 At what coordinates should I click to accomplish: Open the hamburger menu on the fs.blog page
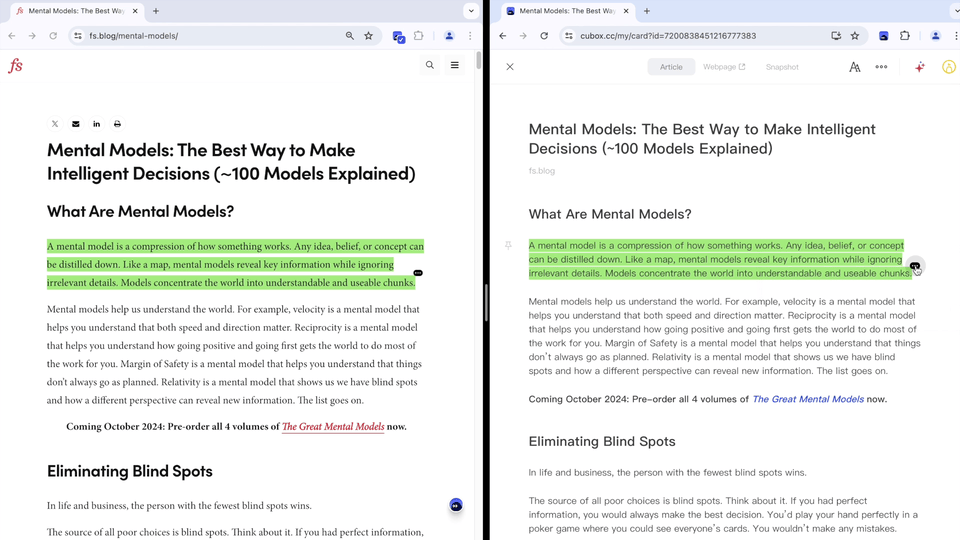point(454,65)
